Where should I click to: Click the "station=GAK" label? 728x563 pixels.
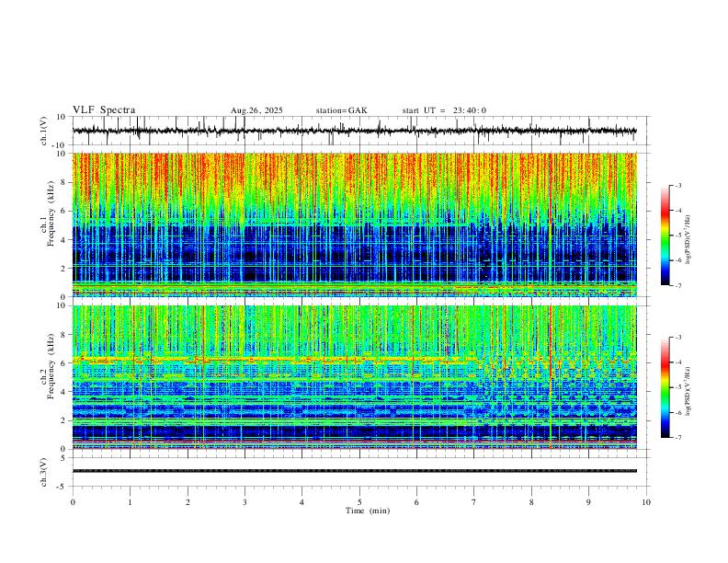[x=341, y=110]
